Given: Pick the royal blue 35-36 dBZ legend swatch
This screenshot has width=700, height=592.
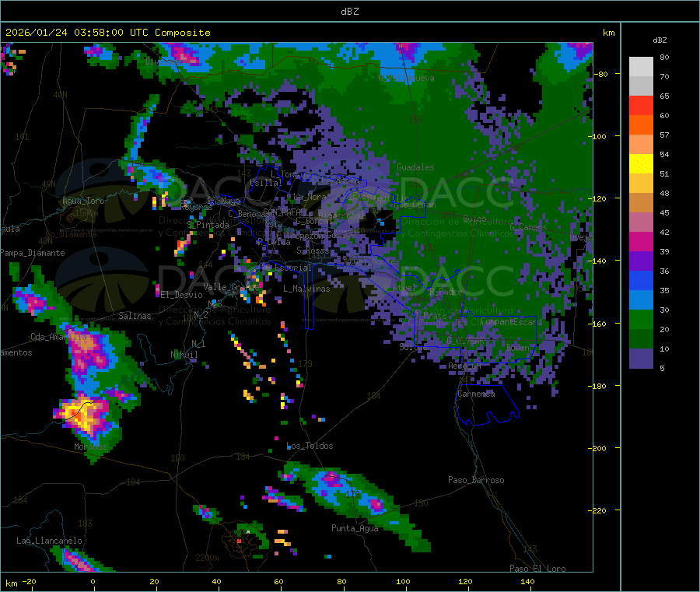Looking at the screenshot, I should pos(641,280).
